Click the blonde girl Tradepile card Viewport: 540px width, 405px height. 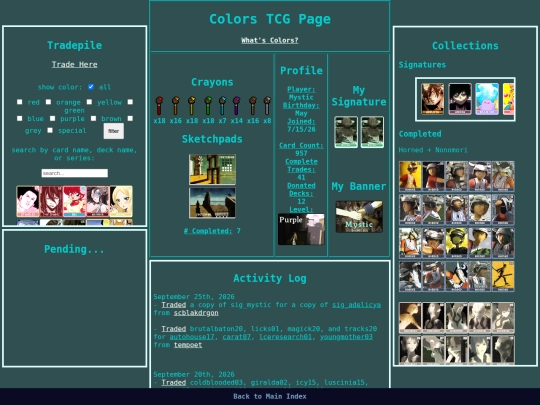pyautogui.click(x=121, y=201)
